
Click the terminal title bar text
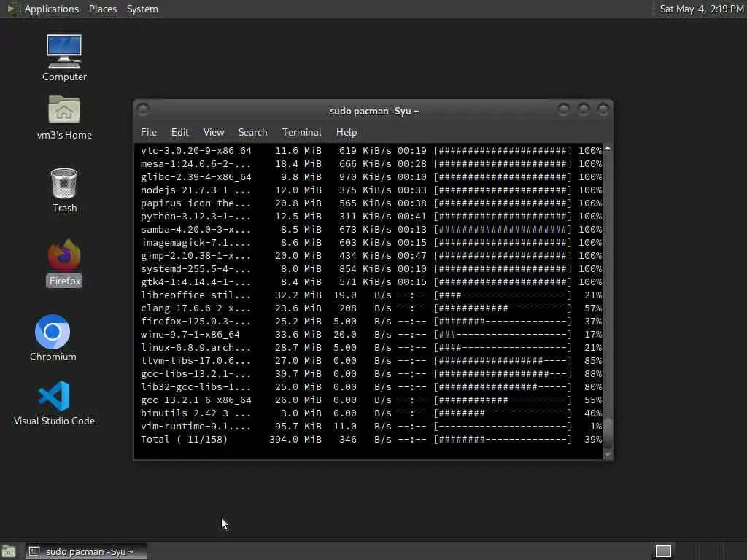pyautogui.click(x=374, y=111)
